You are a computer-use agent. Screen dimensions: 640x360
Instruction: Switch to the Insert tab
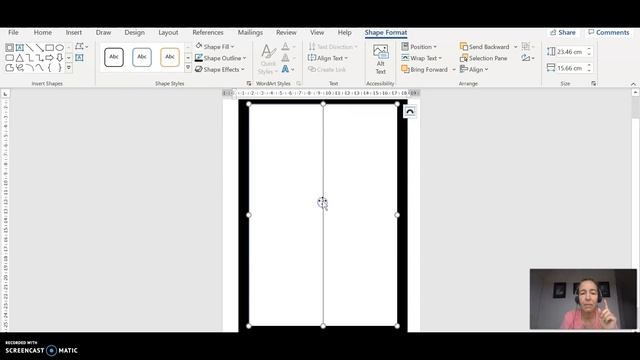click(x=73, y=32)
